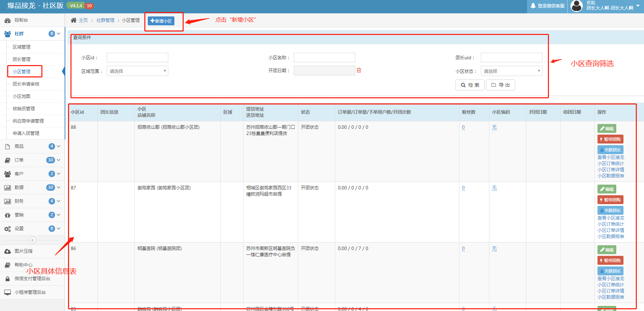Image resolution: width=644 pixels, height=311 pixels.
Task: Click the 财务 chart icon
Action: tap(8, 201)
